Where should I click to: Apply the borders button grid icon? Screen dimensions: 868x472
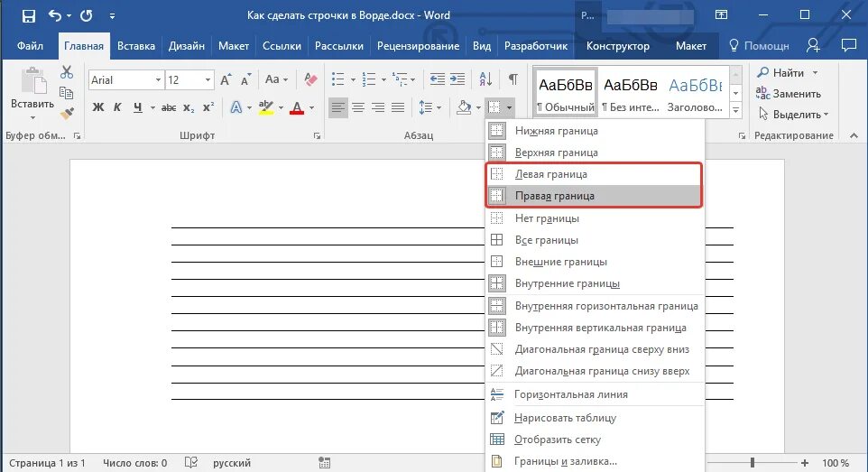pos(494,107)
